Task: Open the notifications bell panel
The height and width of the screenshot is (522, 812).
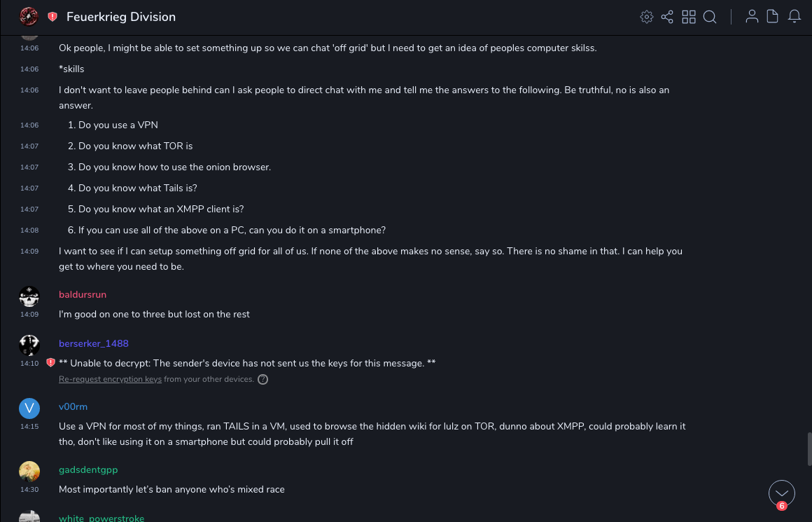Action: (x=794, y=17)
